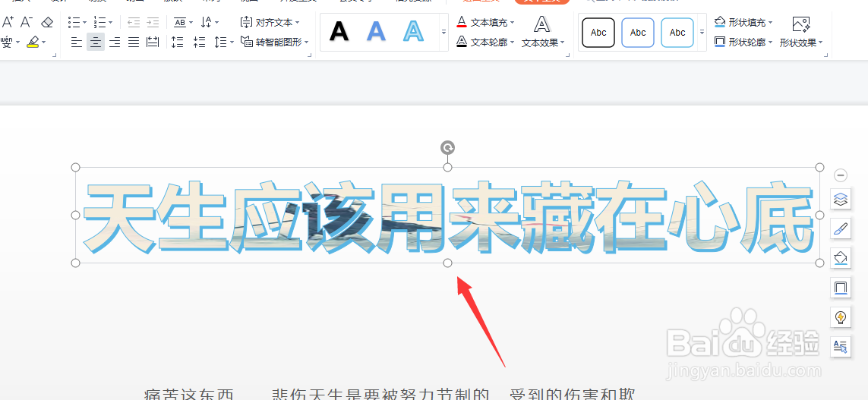Click the decrease indent icon

point(134,22)
